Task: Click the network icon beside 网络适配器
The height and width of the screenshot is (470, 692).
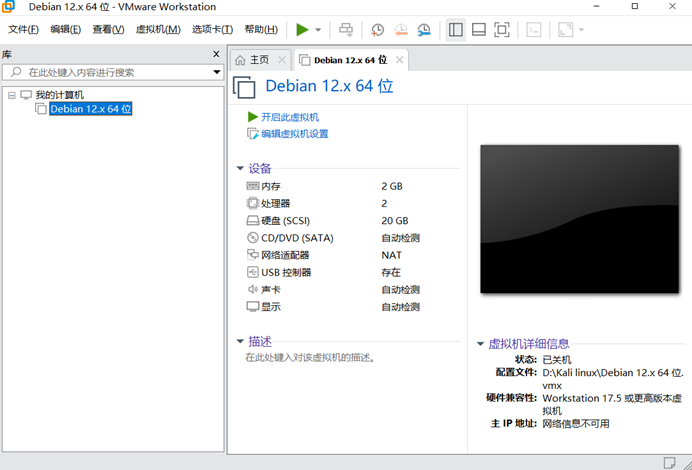Action: tap(252, 255)
